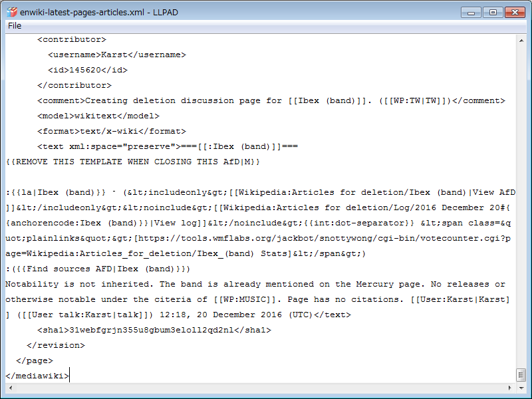Image resolution: width=532 pixels, height=399 pixels.
Task: Place cursor on the closing mediawiki tag
Action: point(37,376)
